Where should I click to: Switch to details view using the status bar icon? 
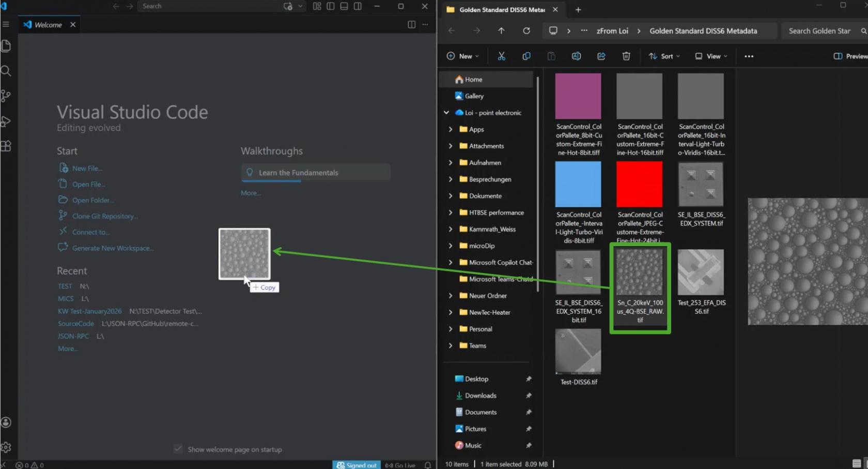click(856, 463)
